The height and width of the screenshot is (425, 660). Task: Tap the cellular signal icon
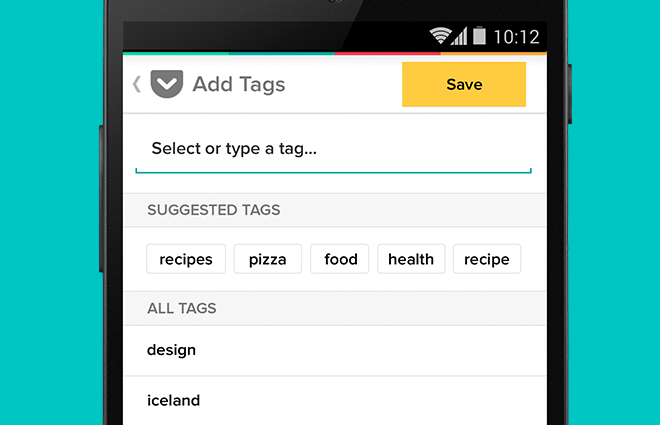[x=459, y=36]
